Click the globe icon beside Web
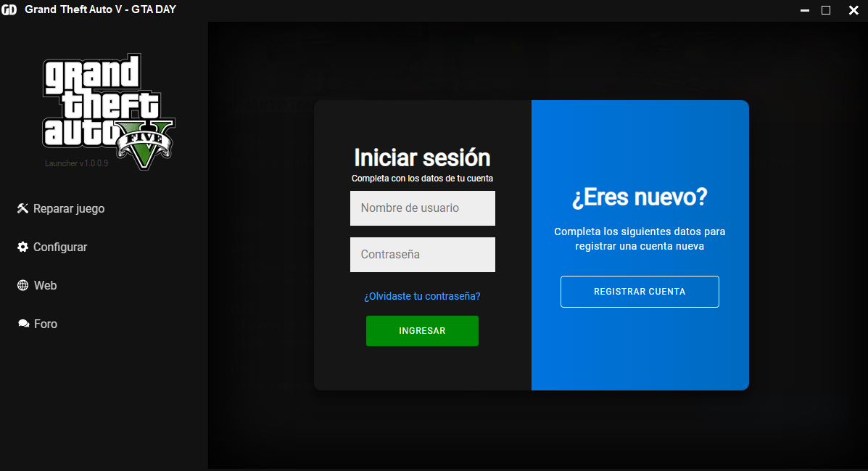The width and height of the screenshot is (868, 471). click(x=22, y=286)
